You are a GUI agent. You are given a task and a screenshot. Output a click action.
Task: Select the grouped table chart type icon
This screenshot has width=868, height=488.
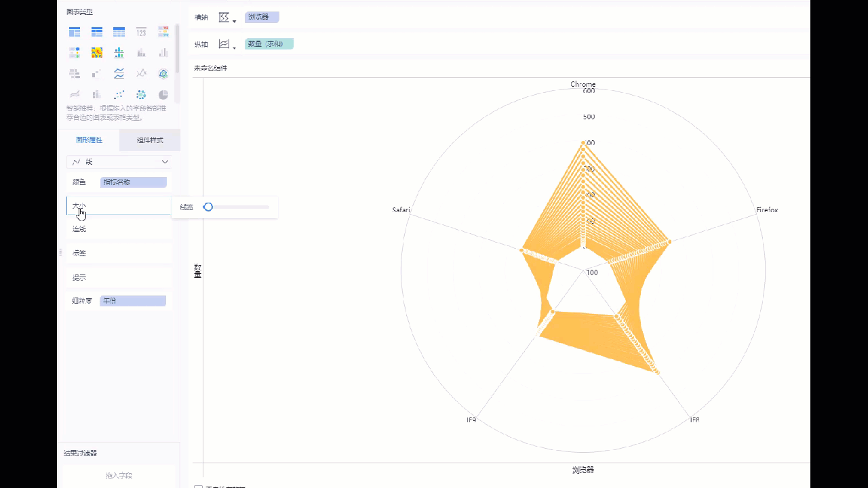[x=75, y=32]
